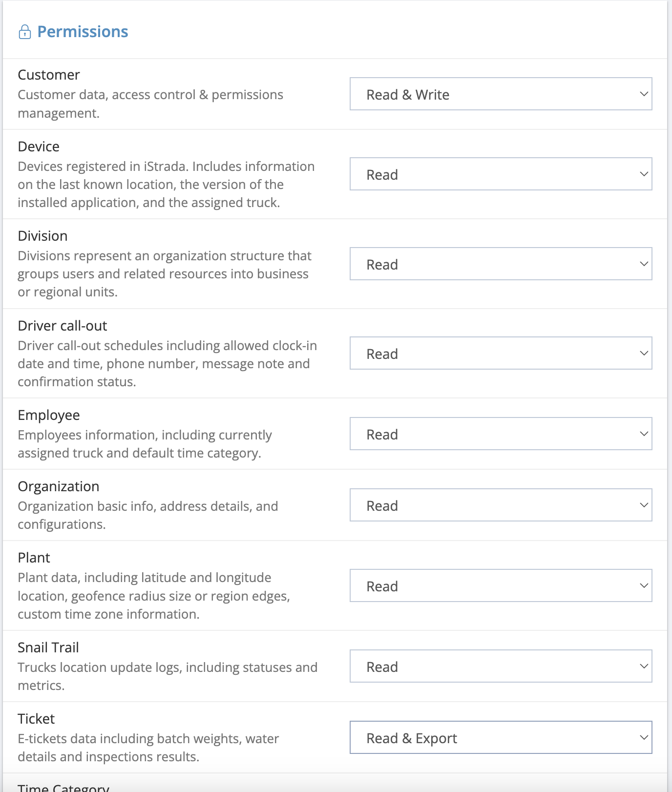Screen dimensions: 672x792
Task: Click the Permissions heading
Action: click(x=82, y=31)
